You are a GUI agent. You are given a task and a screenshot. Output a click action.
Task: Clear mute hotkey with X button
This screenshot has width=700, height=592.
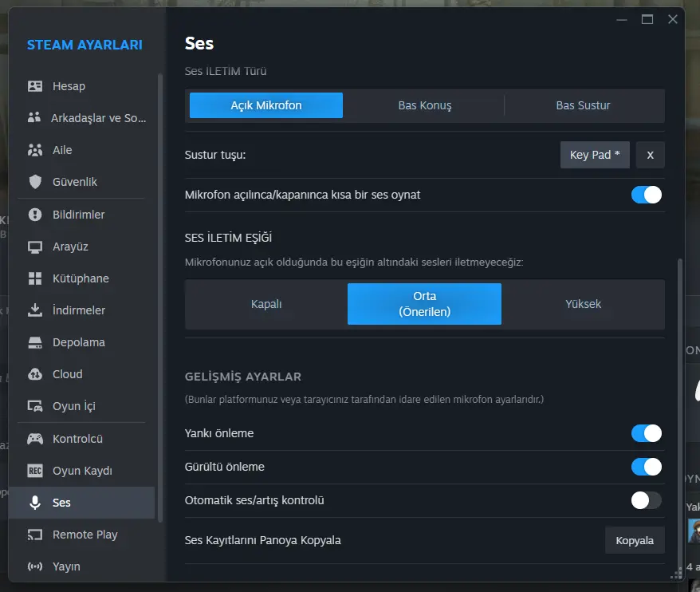tap(650, 155)
